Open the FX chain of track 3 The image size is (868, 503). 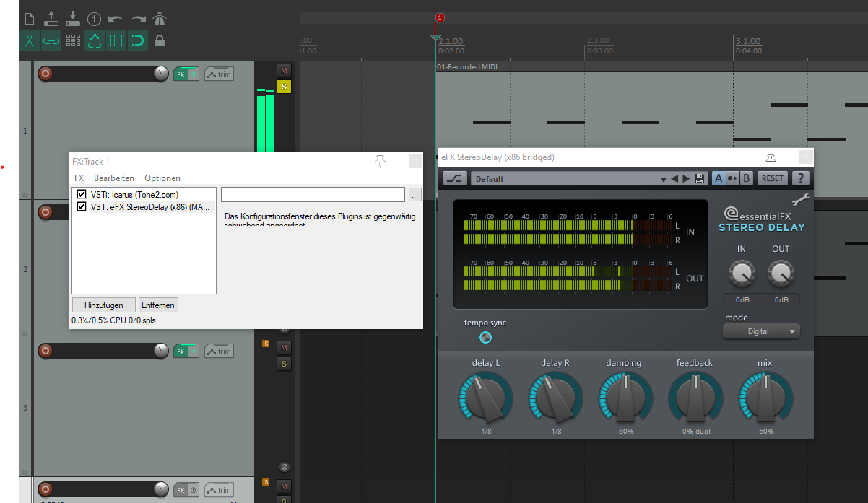click(181, 351)
